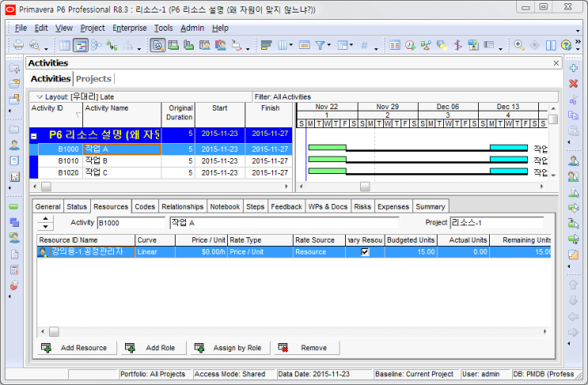Show the Activity Table view
This screenshot has height=385, width=588.
(x=65, y=46)
